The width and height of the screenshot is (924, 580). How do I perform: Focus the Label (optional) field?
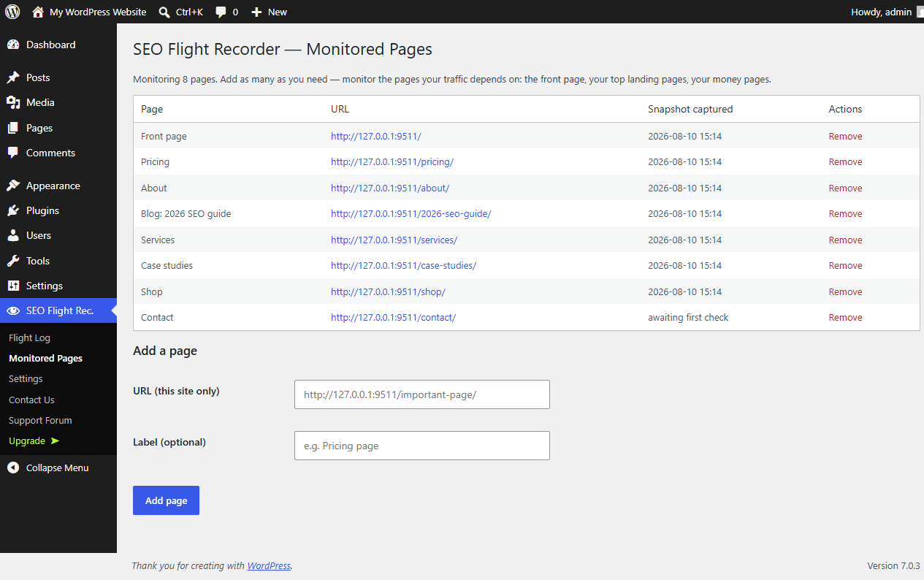[x=421, y=446]
